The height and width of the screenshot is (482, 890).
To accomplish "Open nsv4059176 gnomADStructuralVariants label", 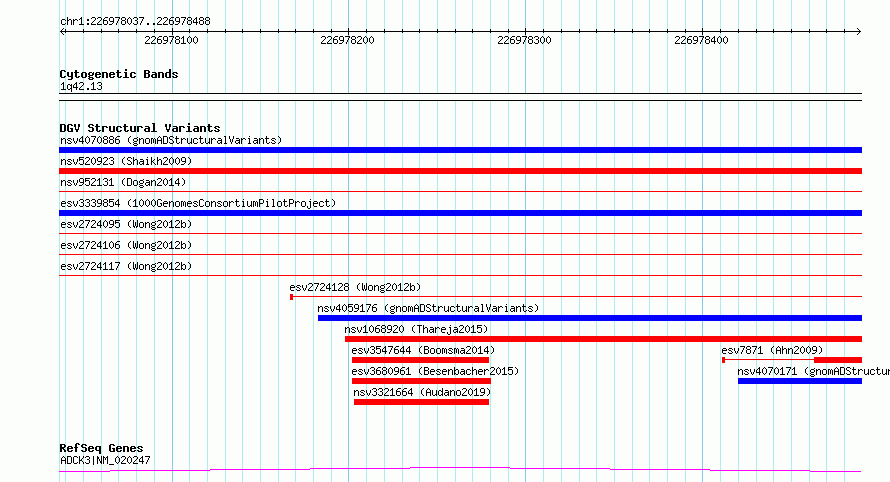I will click(428, 308).
